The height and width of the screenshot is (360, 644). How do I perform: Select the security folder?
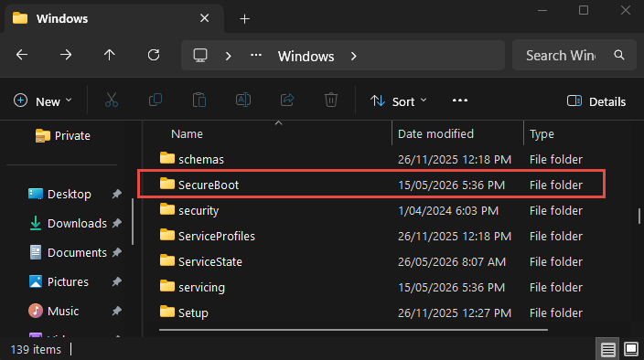(x=371, y=210)
